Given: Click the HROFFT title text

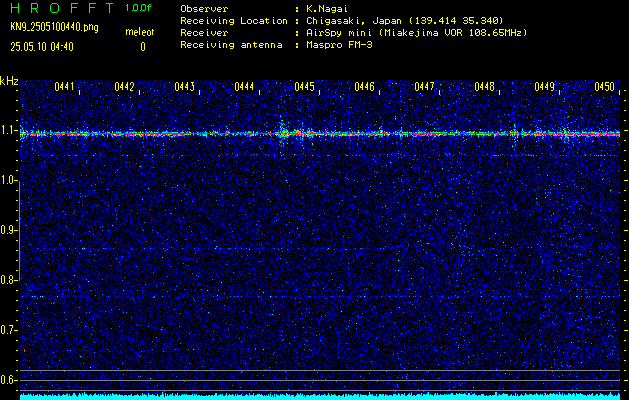Looking at the screenshot, I should tap(62, 8).
